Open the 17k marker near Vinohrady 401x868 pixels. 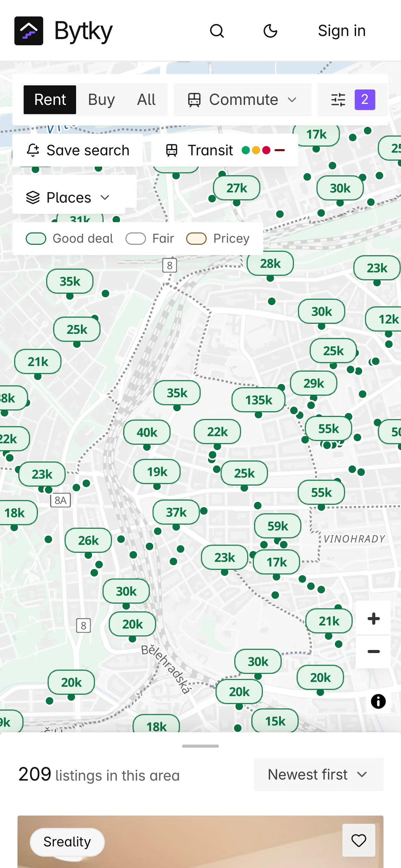click(x=277, y=562)
